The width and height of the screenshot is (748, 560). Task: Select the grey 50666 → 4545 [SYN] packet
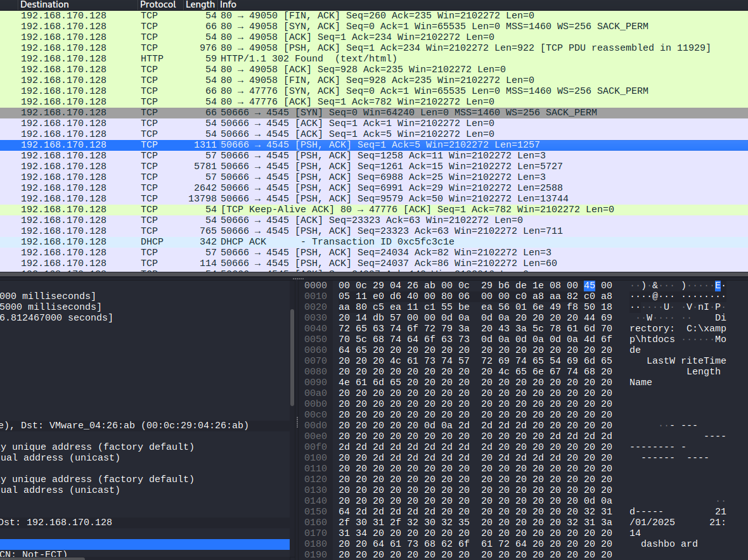(374, 113)
